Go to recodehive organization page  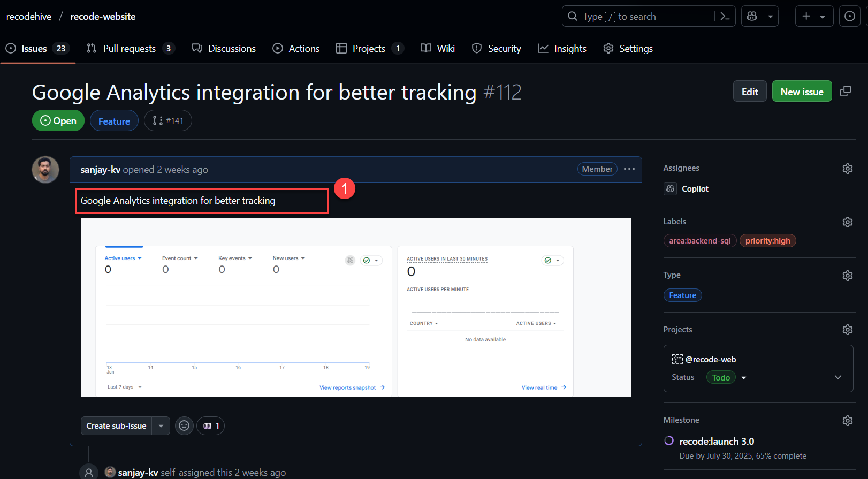tap(29, 17)
